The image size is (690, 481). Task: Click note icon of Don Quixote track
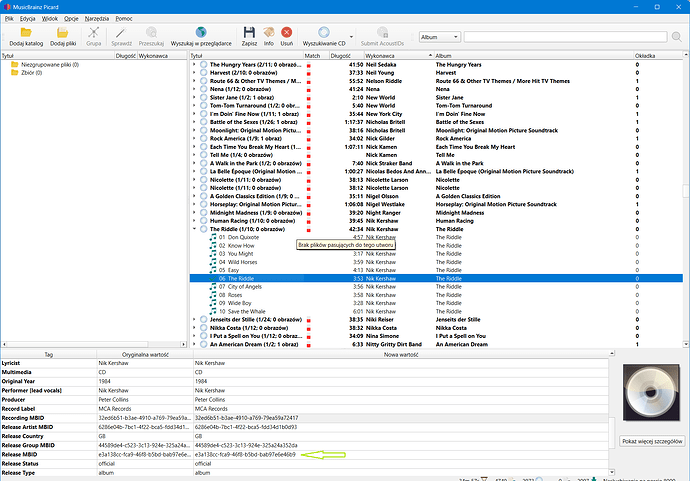pos(213,237)
